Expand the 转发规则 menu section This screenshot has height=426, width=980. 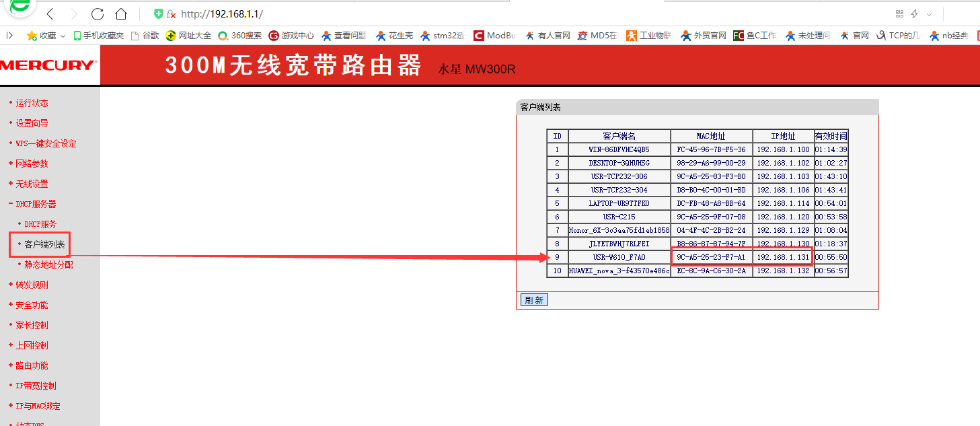(31, 285)
